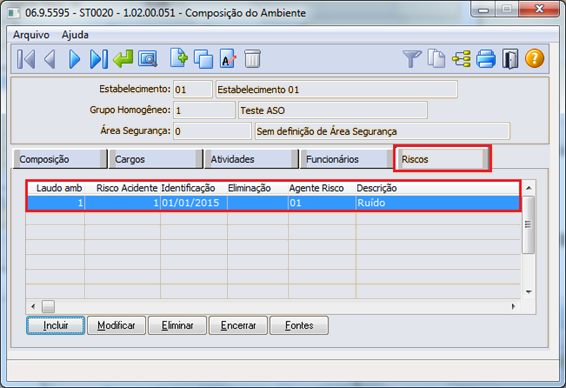
Task: Switch to the Composição tab
Action: pyautogui.click(x=60, y=159)
